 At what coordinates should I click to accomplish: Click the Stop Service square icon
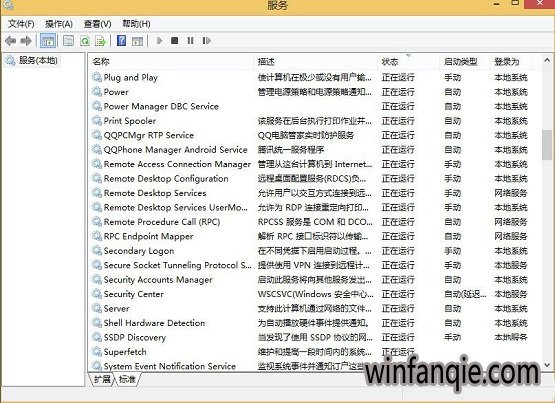(174, 41)
